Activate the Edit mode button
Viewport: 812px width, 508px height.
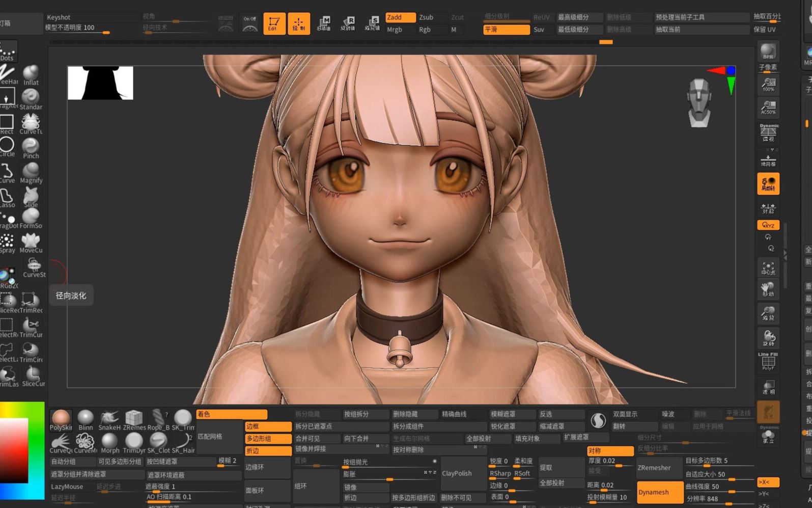tap(274, 23)
